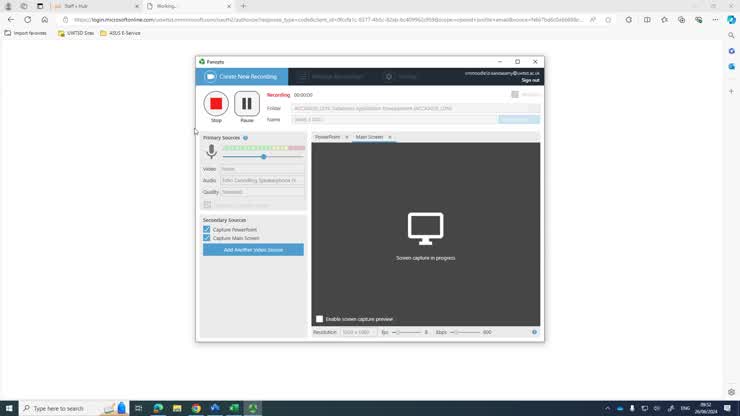Stop the Panopto recording
740x416 pixels.
point(216,103)
